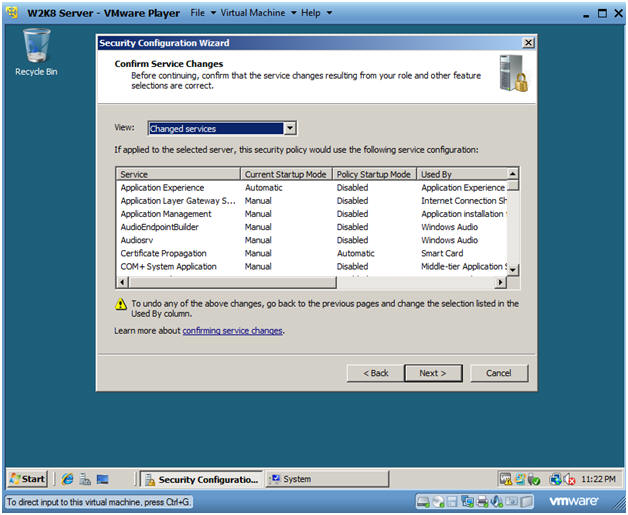Click the horizontal scroll left arrow
Image resolution: width=628 pixels, height=515 pixels.
(122, 282)
